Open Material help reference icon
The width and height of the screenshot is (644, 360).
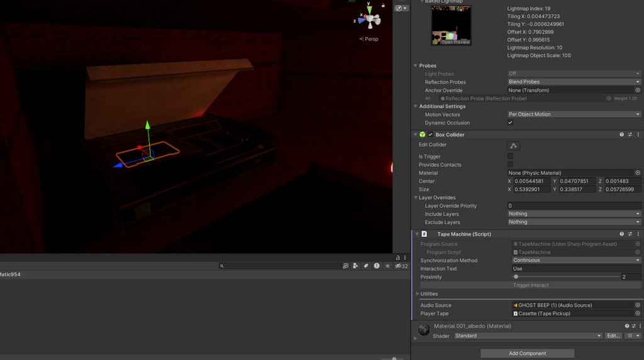[x=627, y=326]
